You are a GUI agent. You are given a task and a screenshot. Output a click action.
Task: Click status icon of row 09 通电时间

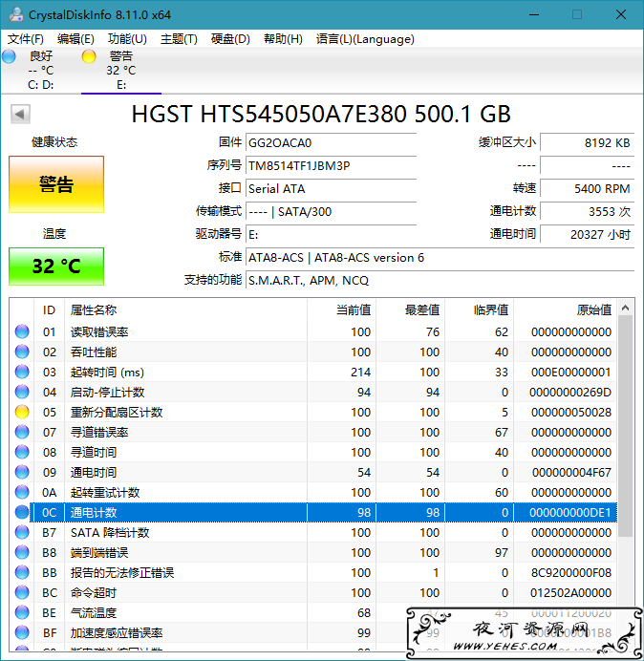tap(22, 472)
